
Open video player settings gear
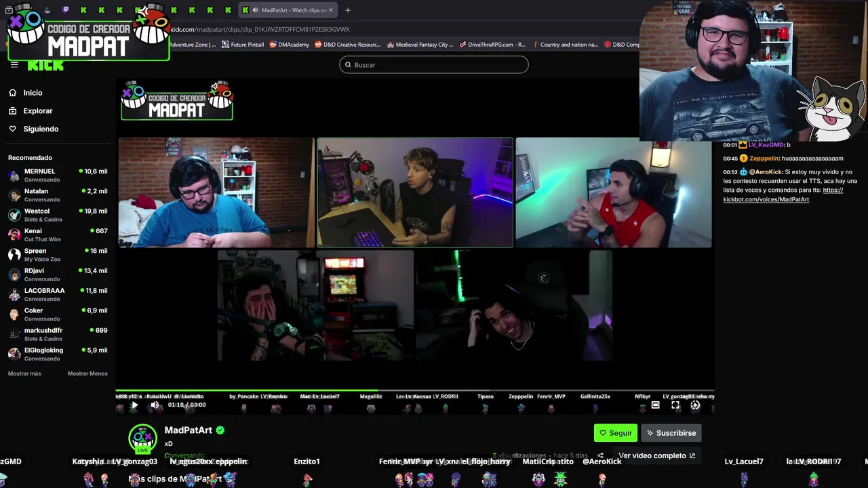pos(695,405)
